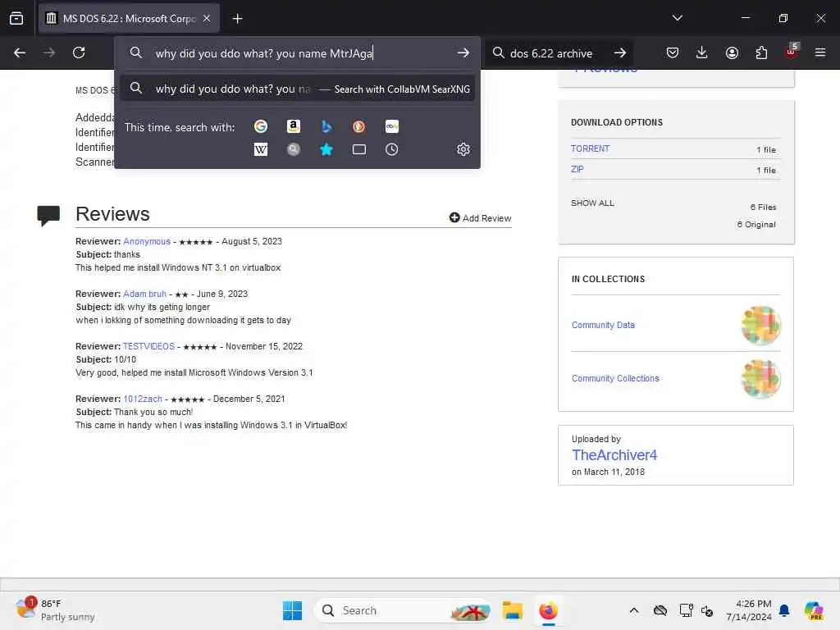The height and width of the screenshot is (630, 840).
Task: Open search settings gear in urlbar dropdown
Action: 463,149
